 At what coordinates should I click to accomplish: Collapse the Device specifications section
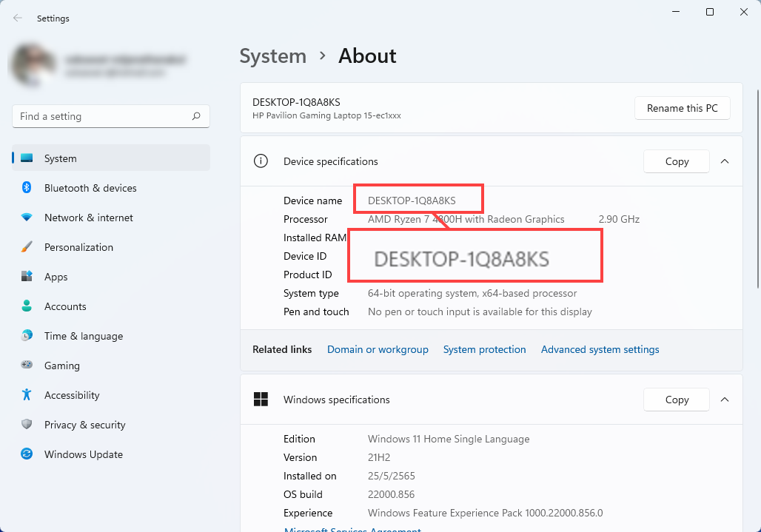[x=725, y=161]
